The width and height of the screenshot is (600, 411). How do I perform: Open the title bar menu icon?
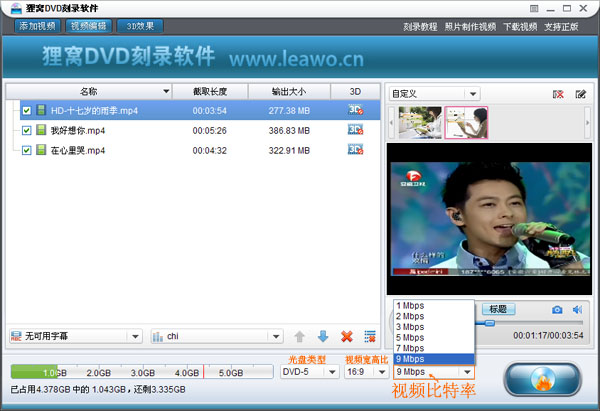tap(534, 8)
